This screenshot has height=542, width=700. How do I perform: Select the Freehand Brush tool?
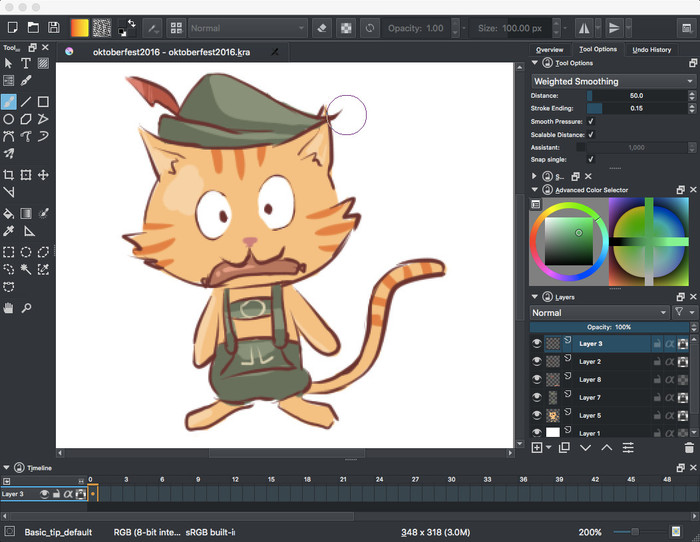[9, 101]
